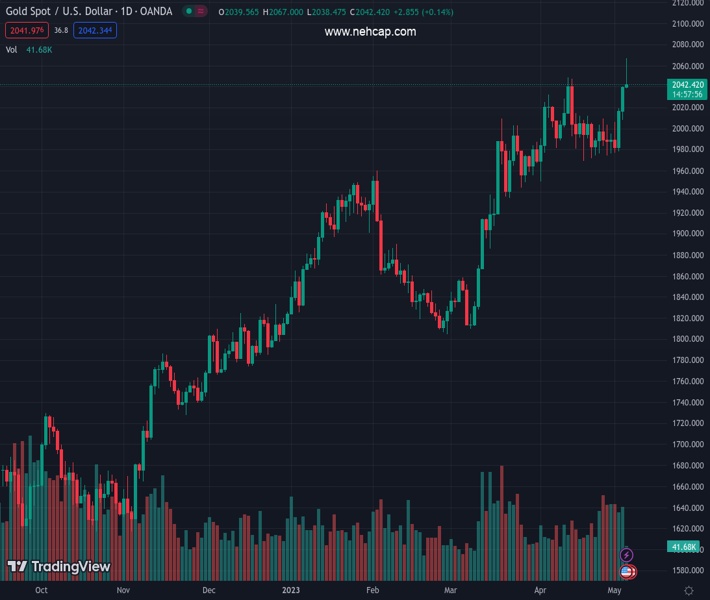The height and width of the screenshot is (600, 710).
Task: Click the red sell price 2041.97 box
Action: click(x=25, y=31)
